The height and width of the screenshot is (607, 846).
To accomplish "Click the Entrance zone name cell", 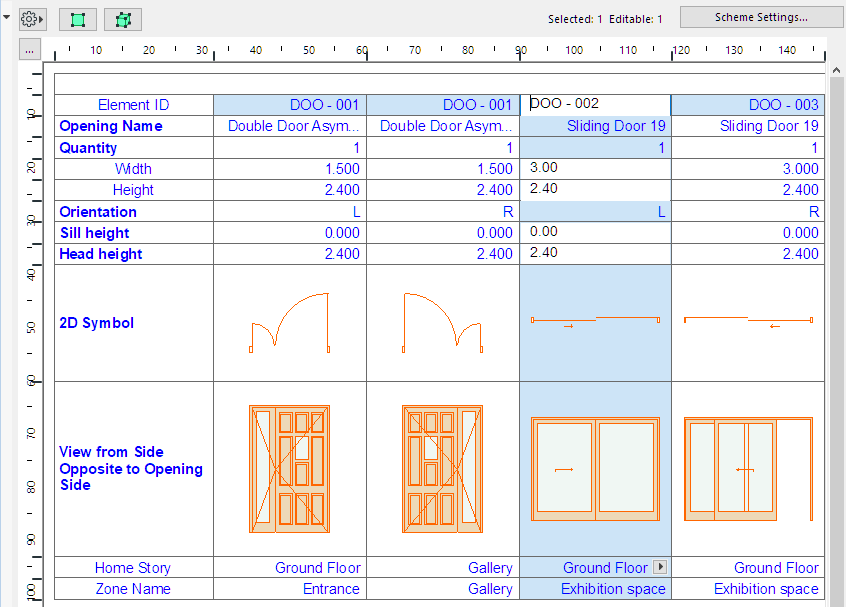I will coord(290,588).
